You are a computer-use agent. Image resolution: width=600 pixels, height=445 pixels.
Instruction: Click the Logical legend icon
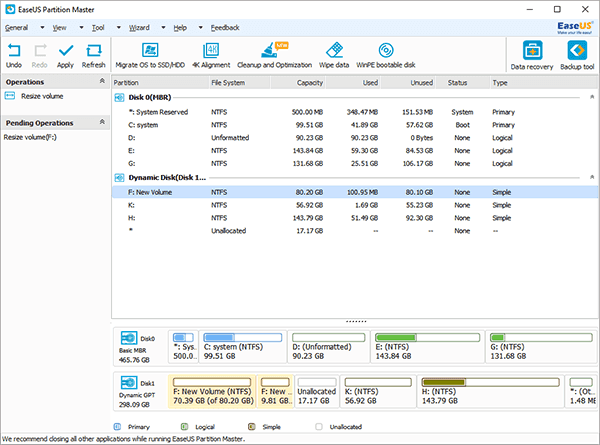pos(184,427)
